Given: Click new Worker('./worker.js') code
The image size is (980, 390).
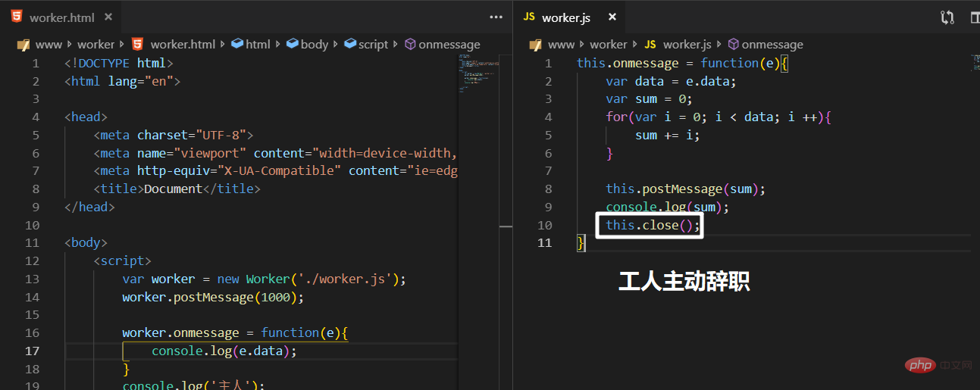Looking at the screenshot, I should [x=310, y=279].
